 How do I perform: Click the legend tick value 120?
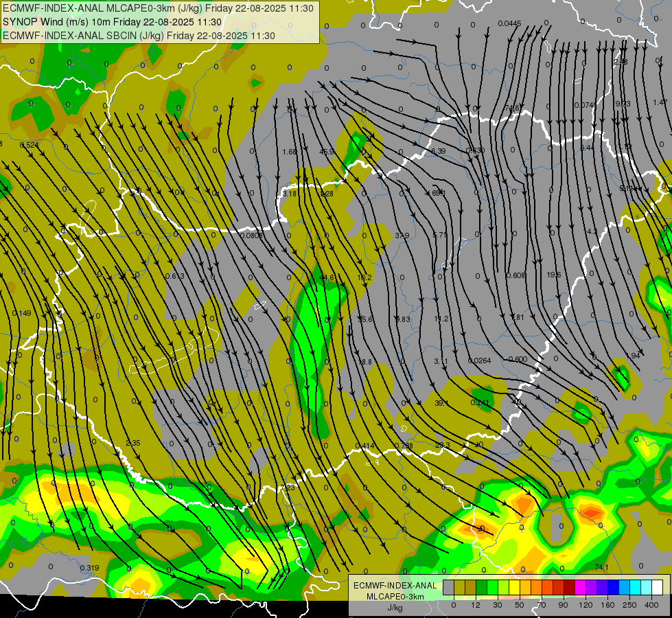(x=586, y=605)
